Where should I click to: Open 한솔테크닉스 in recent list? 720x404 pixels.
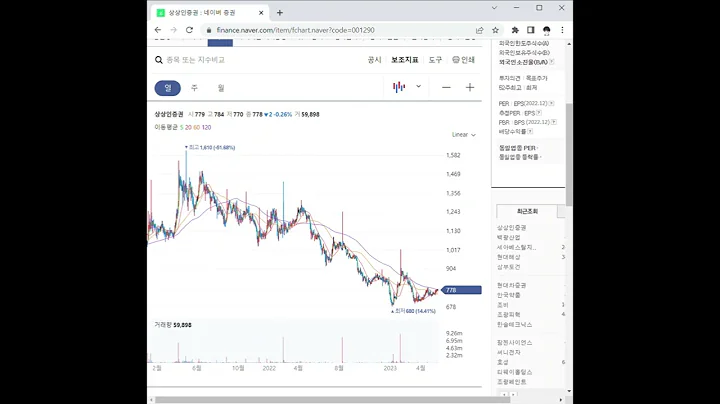(515, 325)
